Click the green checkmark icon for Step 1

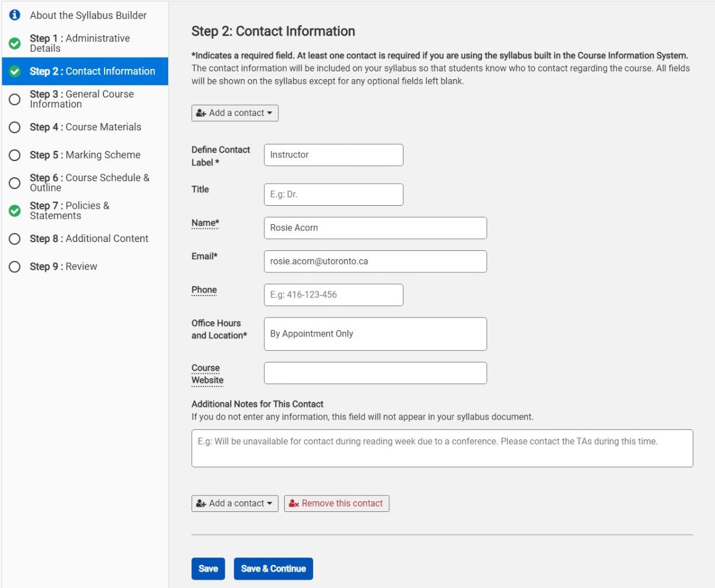(15, 43)
